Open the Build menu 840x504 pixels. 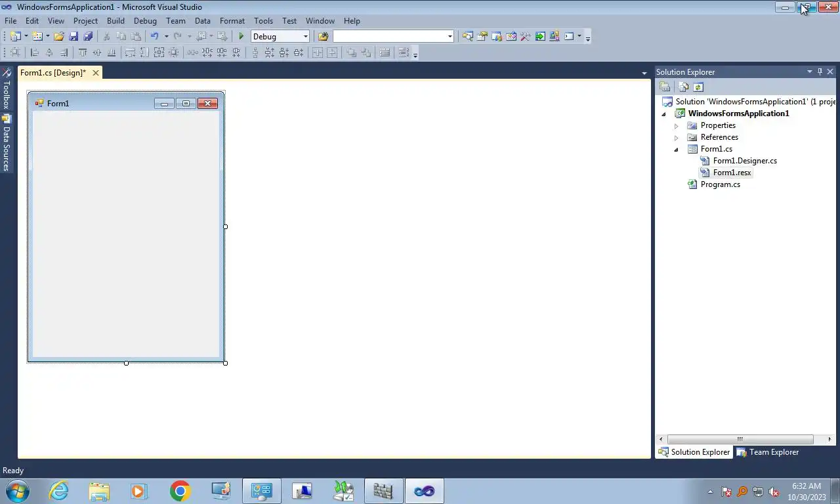(115, 20)
